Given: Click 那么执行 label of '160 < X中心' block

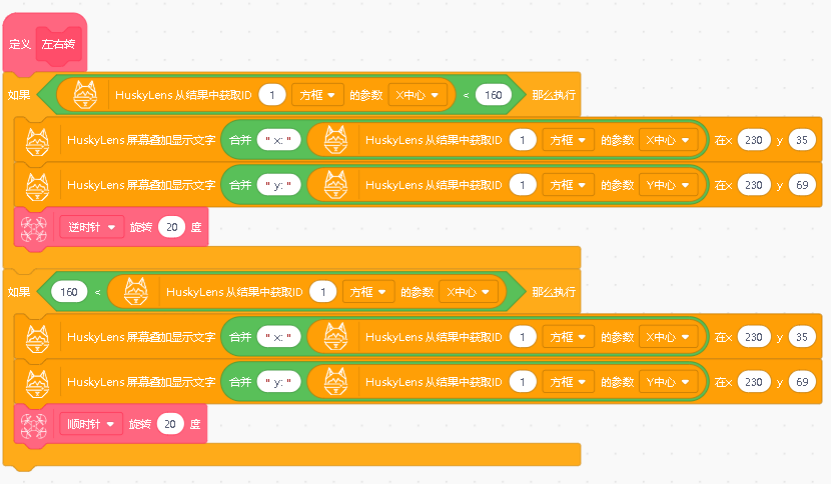Looking at the screenshot, I should point(554,292).
